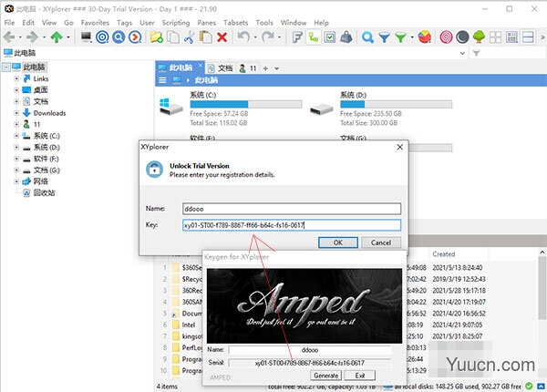This screenshot has height=392, width=547.
Task: Expand the Links tree node
Action: pyautogui.click(x=16, y=78)
